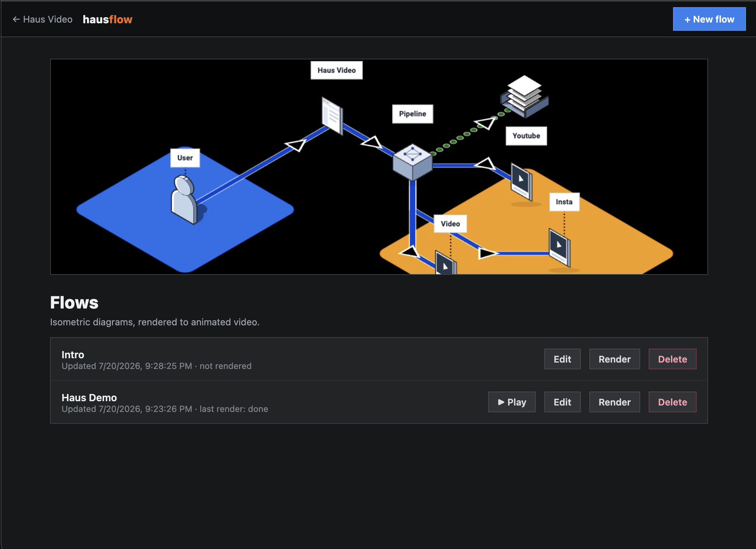Click the Flows heading
This screenshot has width=756, height=549.
pyautogui.click(x=74, y=302)
